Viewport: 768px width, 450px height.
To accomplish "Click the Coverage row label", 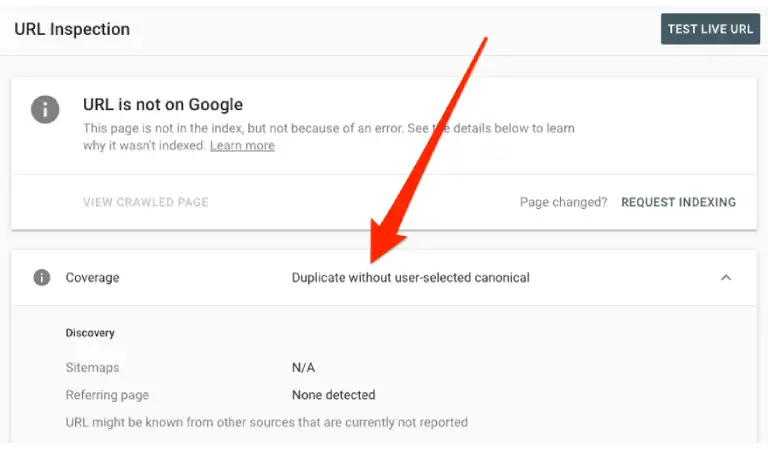I will coord(92,278).
